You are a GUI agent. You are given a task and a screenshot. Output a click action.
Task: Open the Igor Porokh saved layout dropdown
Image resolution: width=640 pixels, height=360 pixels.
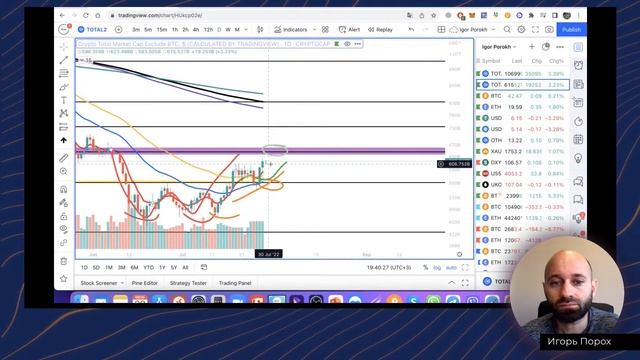coord(472,29)
